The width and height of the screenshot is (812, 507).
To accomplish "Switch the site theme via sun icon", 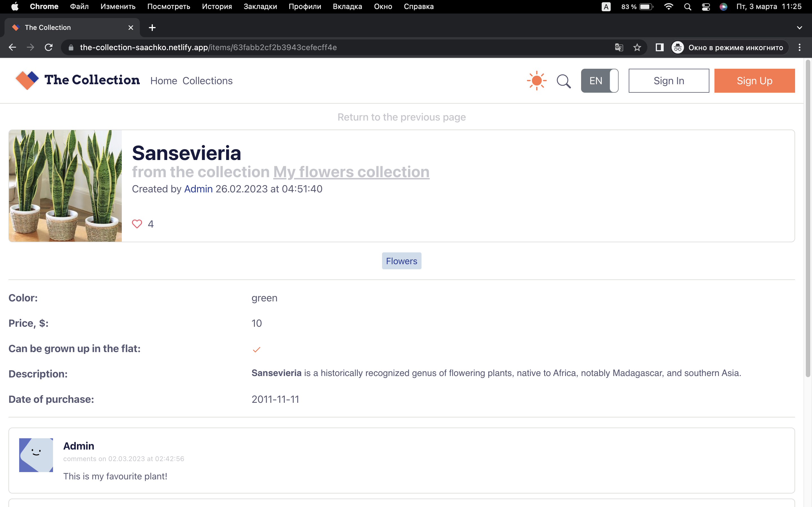I will click(x=536, y=80).
